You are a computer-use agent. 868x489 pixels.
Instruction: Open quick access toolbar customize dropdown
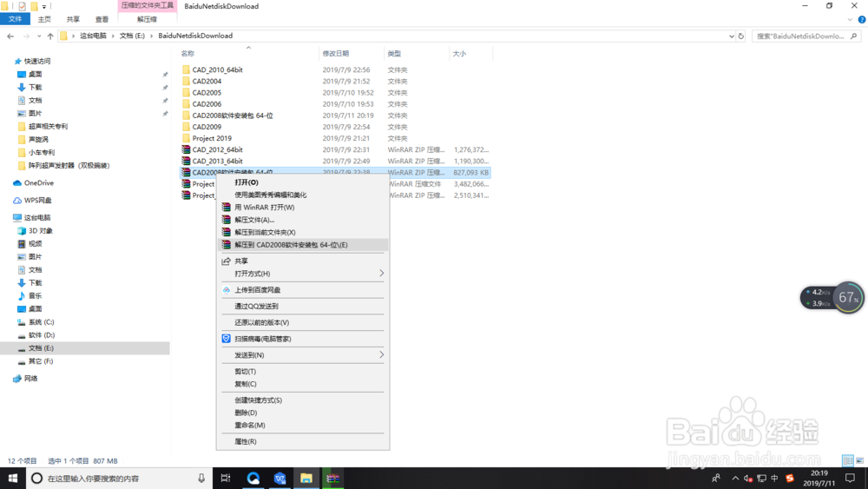pyautogui.click(x=44, y=7)
